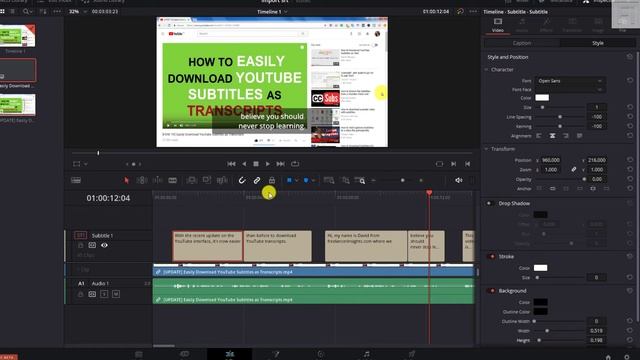Adjust the Line Spacing slider
Viewport: 640px width, 360px height.
click(x=560, y=117)
